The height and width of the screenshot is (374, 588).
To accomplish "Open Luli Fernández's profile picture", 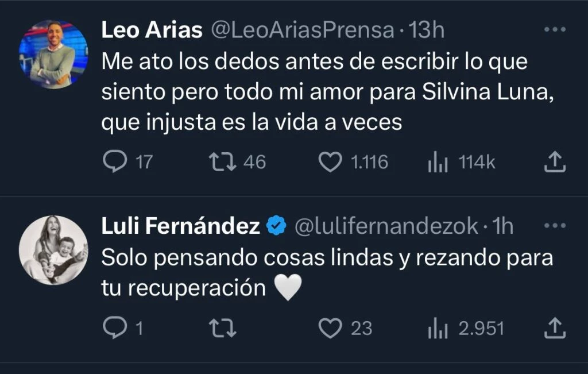I will 53,250.
